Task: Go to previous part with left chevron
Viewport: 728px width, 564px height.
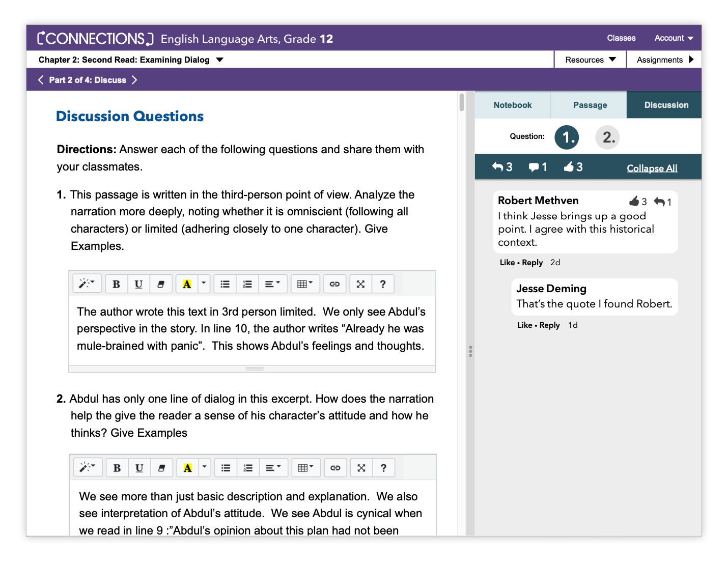Action: [x=41, y=80]
